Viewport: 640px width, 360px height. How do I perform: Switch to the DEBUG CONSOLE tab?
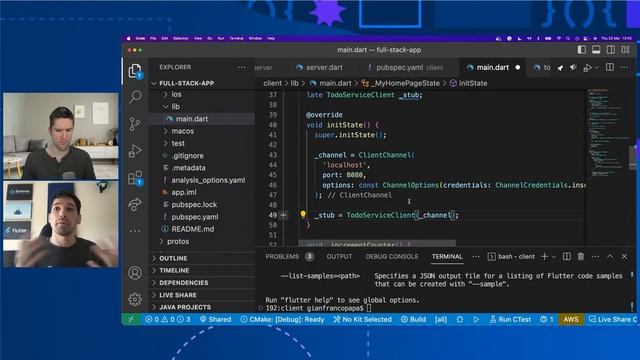coord(392,256)
